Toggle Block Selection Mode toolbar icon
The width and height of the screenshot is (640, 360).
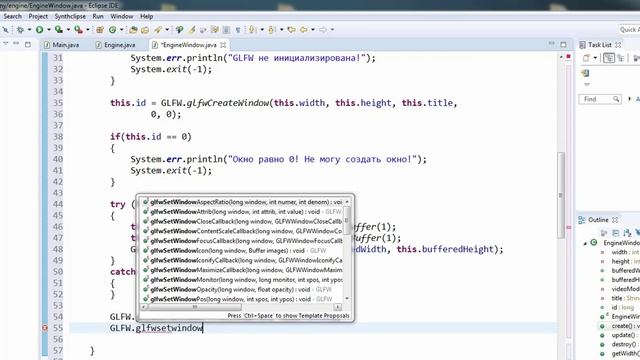coord(226,29)
